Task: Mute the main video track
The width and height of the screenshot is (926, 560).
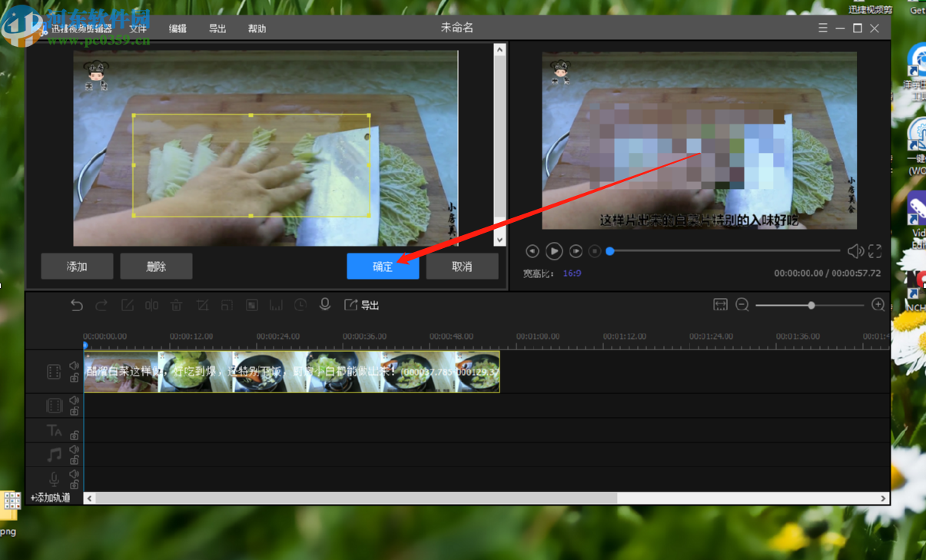Action: [x=75, y=366]
